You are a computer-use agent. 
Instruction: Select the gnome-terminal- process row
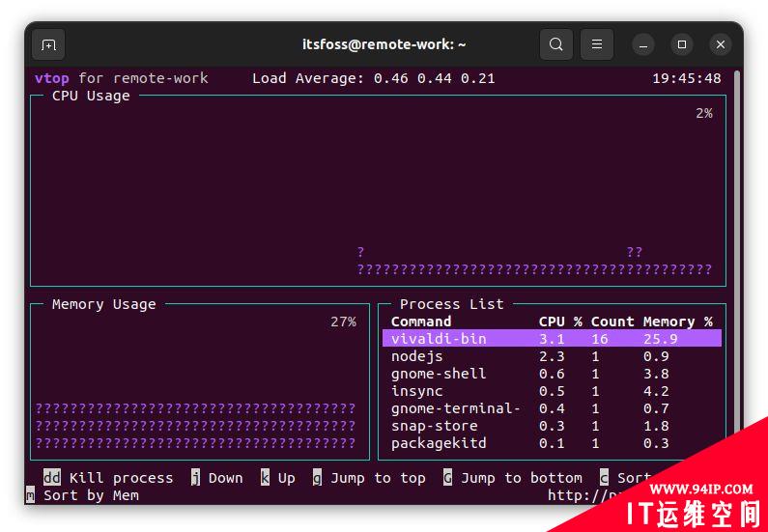click(552, 408)
